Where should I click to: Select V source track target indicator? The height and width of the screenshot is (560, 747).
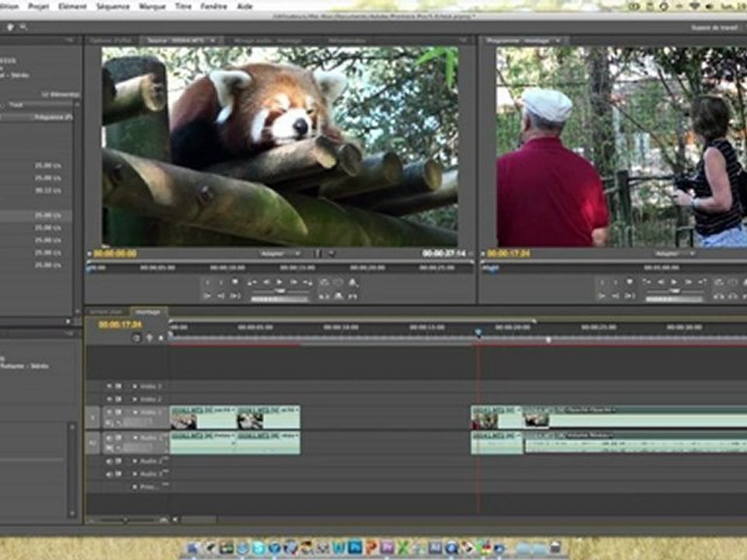tap(93, 417)
